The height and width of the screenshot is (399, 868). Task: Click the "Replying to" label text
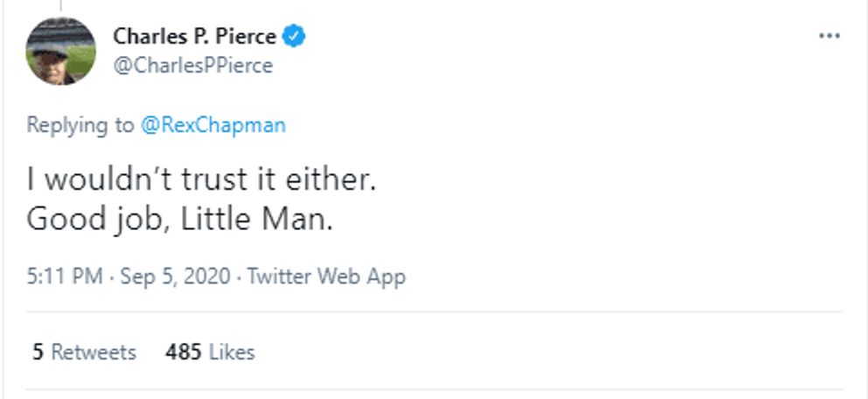point(80,125)
